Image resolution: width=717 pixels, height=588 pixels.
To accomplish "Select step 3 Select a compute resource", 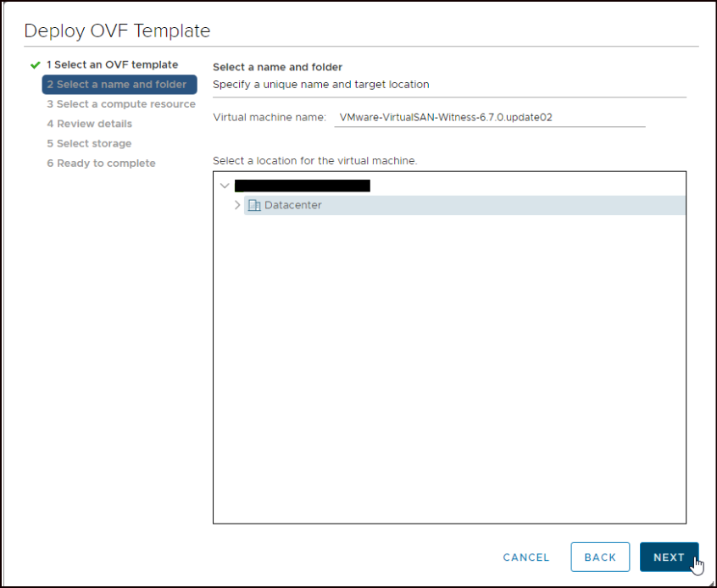I will point(121,104).
